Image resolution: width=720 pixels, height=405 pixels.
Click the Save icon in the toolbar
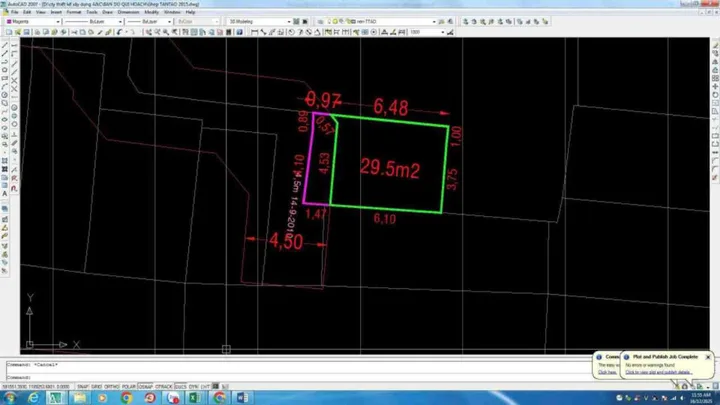pyautogui.click(x=27, y=32)
